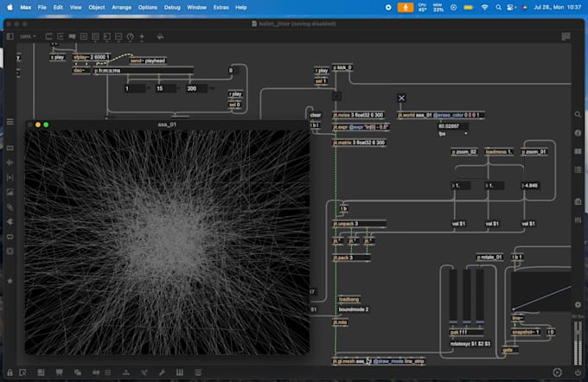Click the clear message box

(x=316, y=115)
